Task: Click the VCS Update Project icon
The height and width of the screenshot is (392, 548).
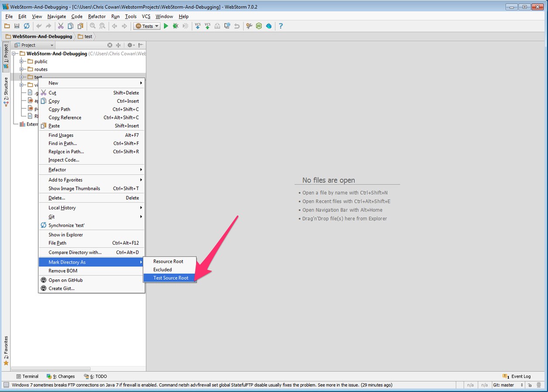Action: click(x=197, y=26)
